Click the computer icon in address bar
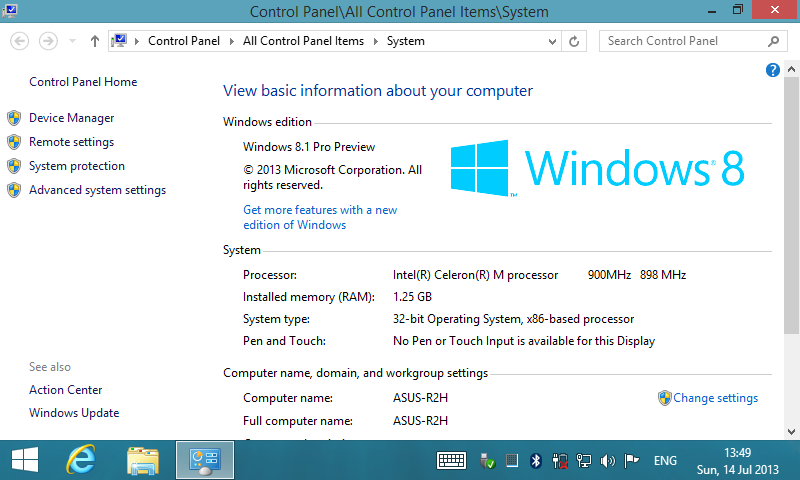Image resolution: width=800 pixels, height=480 pixels. click(x=119, y=40)
